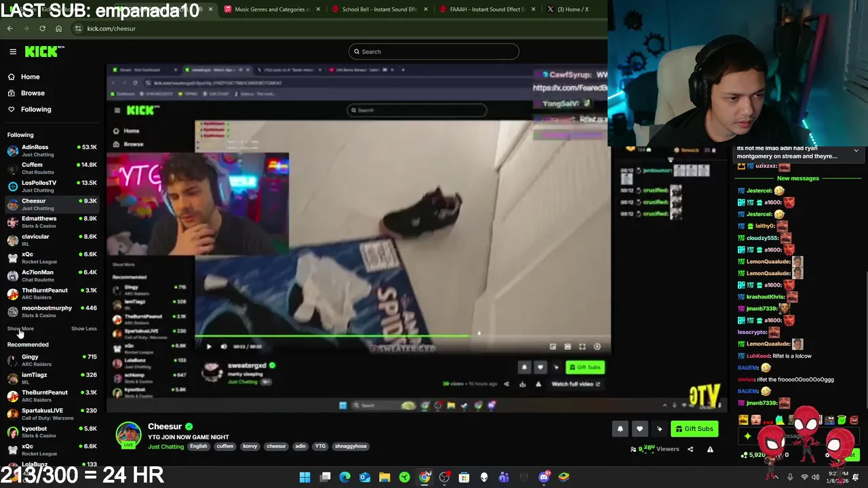Open BlueStacks from the taskbar
Image resolution: width=868 pixels, height=488 pixels.
coord(564,477)
